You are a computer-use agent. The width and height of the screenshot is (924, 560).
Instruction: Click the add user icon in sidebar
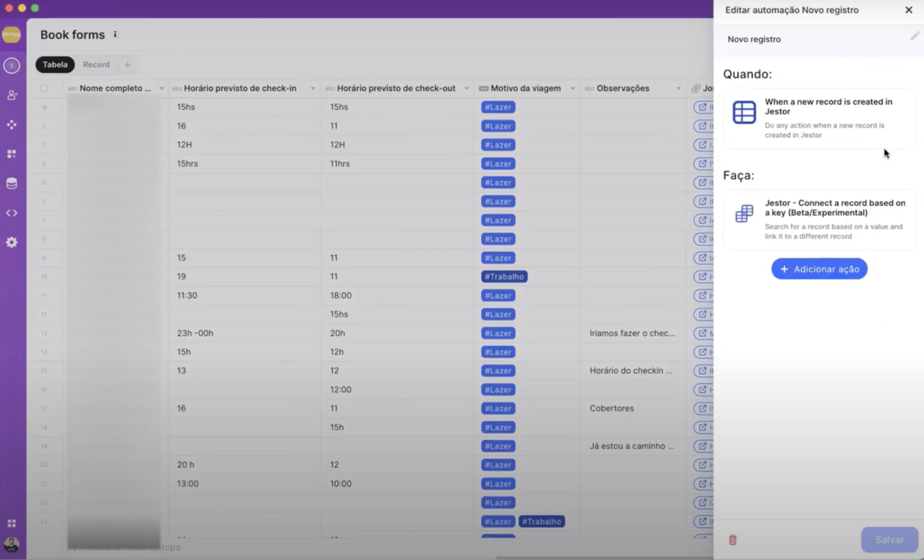click(12, 95)
